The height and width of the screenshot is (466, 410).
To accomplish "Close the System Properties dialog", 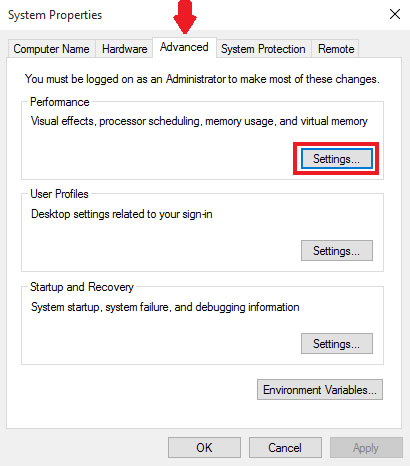I will [x=395, y=14].
